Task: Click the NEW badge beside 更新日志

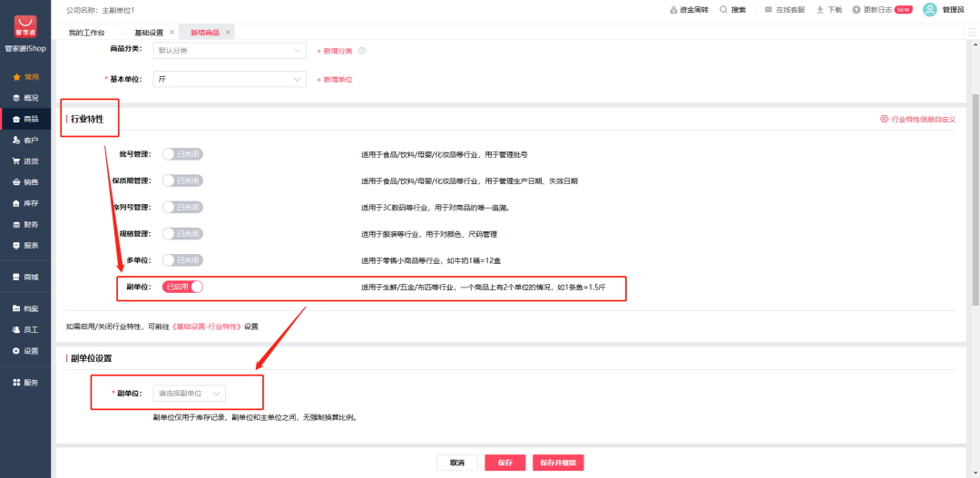Action: pos(903,10)
